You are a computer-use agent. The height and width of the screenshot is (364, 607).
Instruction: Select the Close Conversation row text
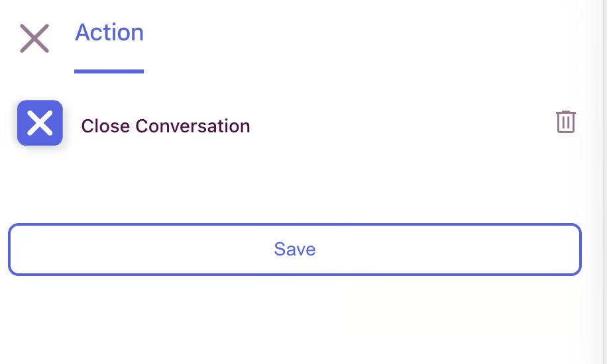tap(166, 126)
